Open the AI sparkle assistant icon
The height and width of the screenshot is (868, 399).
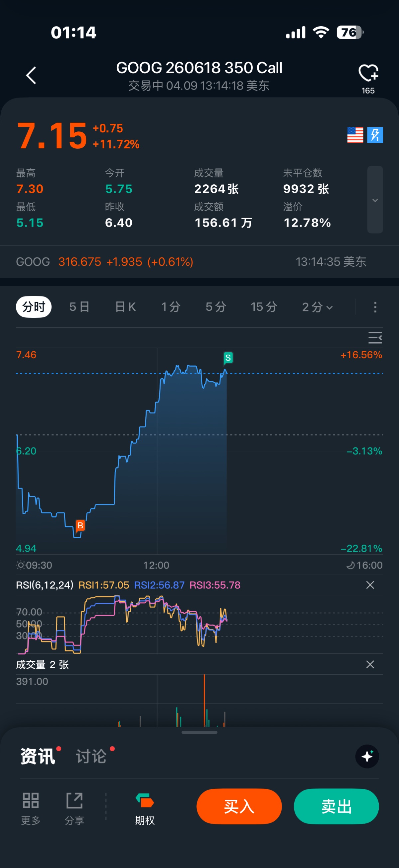[x=367, y=756]
